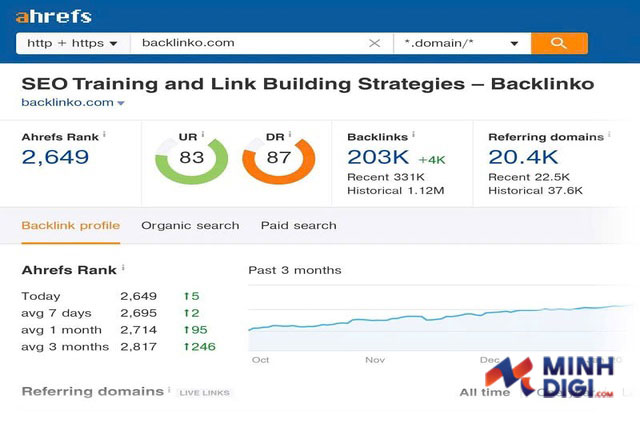
Task: Clear the backlinko.com search field
Action: [375, 43]
